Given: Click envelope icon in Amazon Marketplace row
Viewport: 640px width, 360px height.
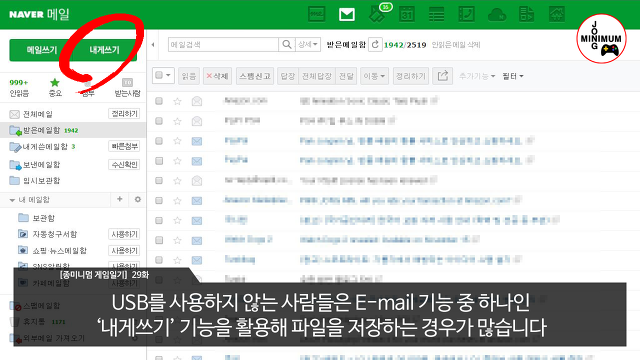Looking at the screenshot, I should click(197, 200).
